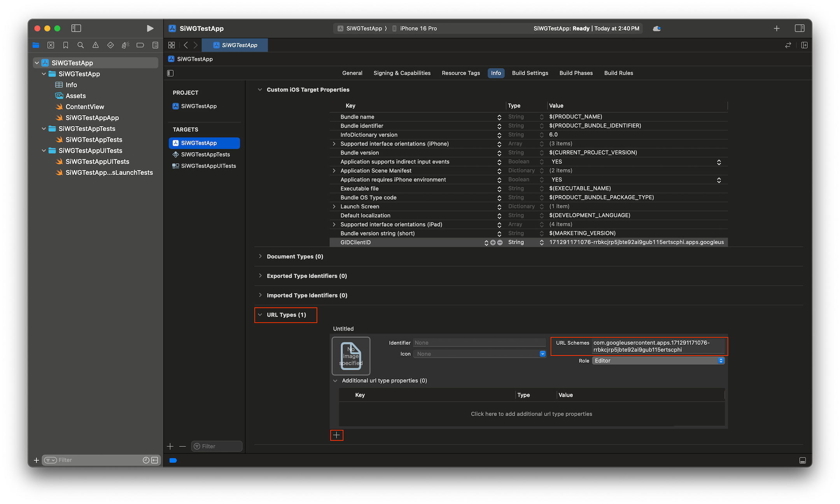The width and height of the screenshot is (840, 504).
Task: Open the Bookmarks navigator
Action: click(x=65, y=45)
